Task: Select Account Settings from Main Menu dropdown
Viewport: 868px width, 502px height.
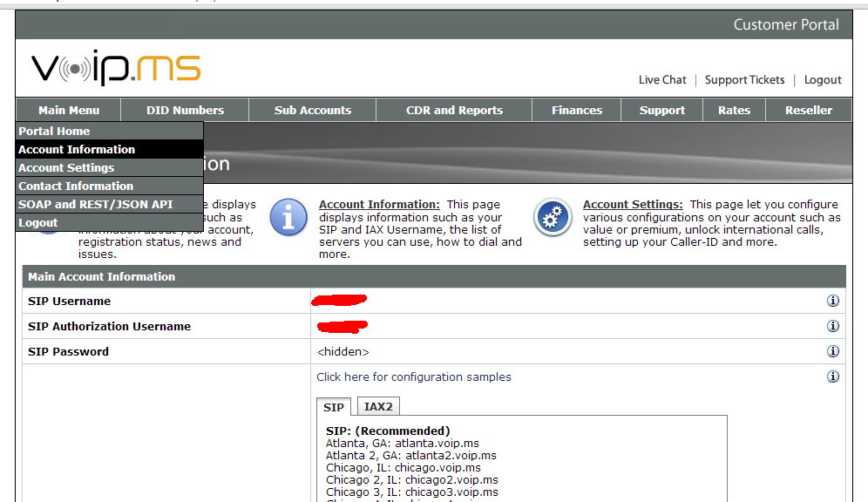Action: 66,167
